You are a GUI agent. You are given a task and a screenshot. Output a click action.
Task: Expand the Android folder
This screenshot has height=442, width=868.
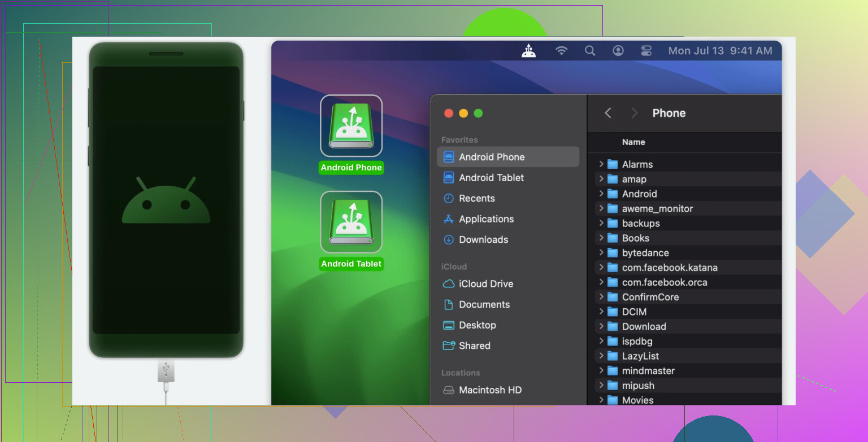point(601,194)
